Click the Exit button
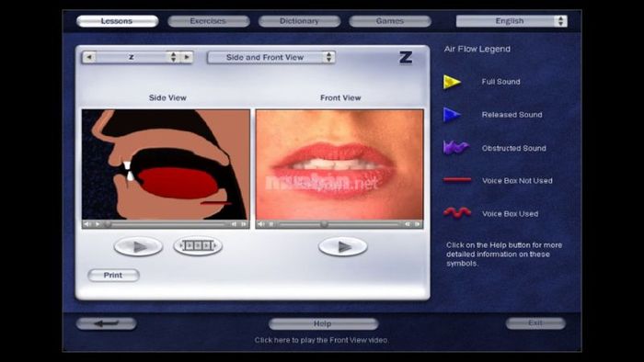 click(535, 323)
